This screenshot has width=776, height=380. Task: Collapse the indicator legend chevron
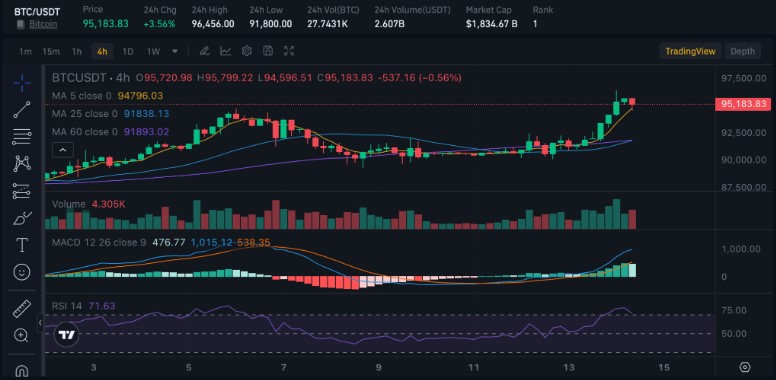click(x=62, y=149)
